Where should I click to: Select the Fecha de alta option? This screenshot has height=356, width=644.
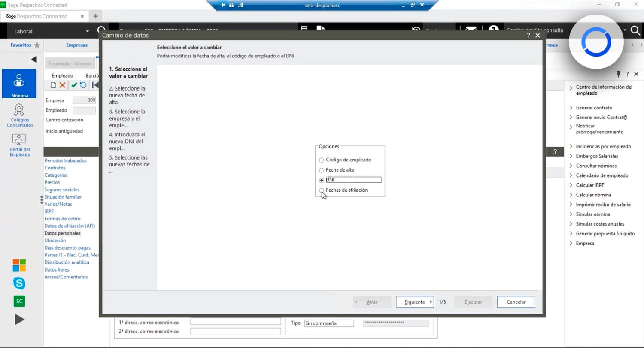(322, 170)
